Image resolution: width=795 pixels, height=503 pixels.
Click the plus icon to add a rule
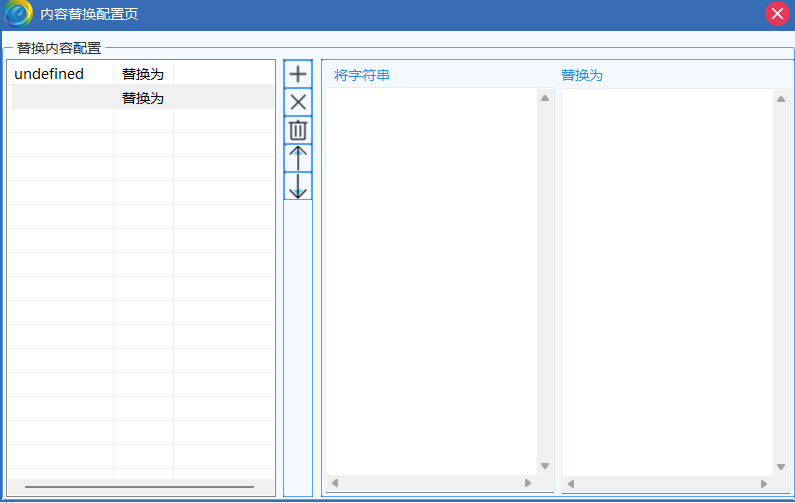tap(298, 74)
